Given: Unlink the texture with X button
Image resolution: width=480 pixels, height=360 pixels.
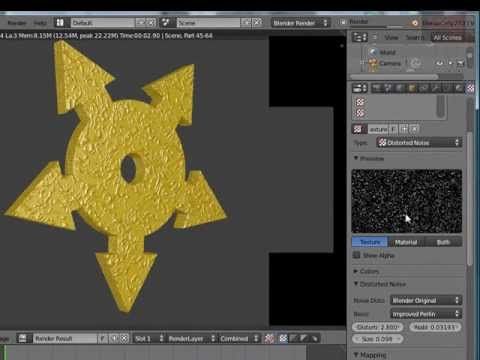Looking at the screenshot, I should [414, 129].
